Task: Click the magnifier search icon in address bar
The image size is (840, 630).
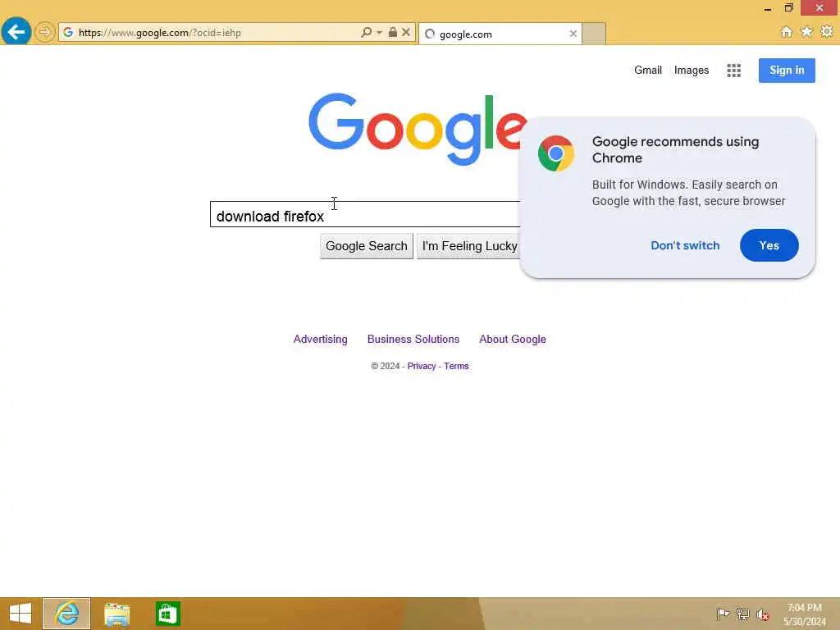Action: [x=366, y=32]
